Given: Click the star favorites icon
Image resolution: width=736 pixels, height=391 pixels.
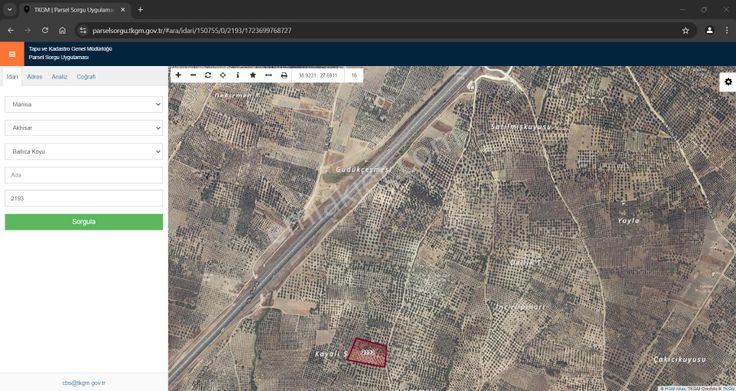Looking at the screenshot, I should [253, 75].
